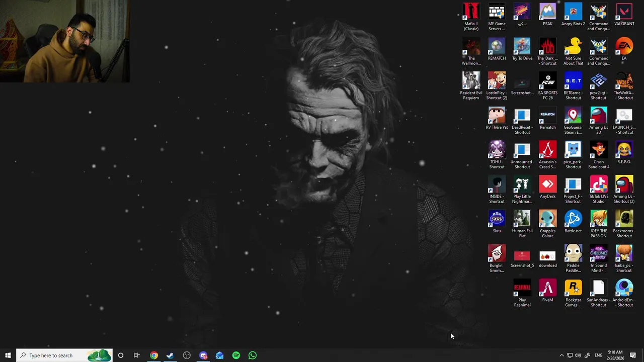Viewport: 644px width, 362px height.
Task: Launch EA SPORTS FC 26
Action: (547, 85)
